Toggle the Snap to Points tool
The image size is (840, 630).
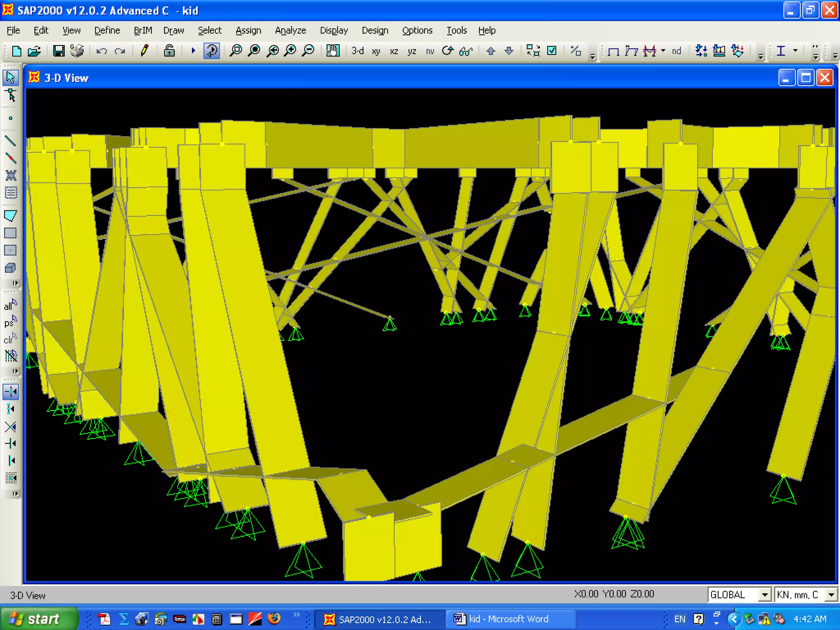pyautogui.click(x=10, y=392)
